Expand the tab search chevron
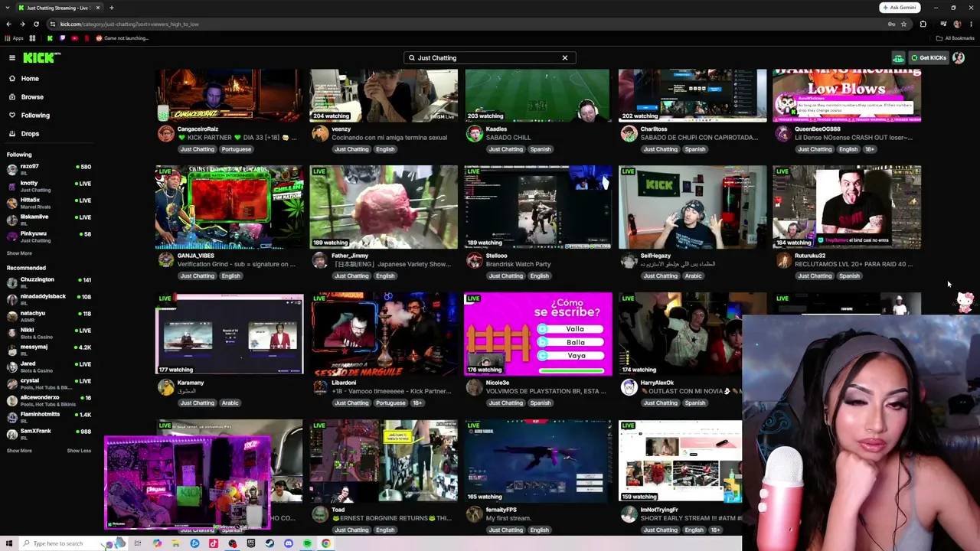Viewport: 980px width, 551px height. (7, 8)
